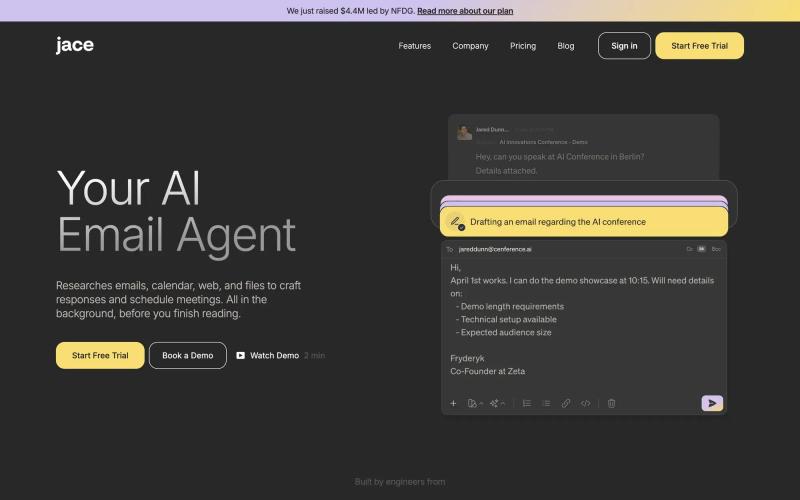Image resolution: width=800 pixels, height=500 pixels.
Task: Click 'Hey, can you speak at AI Conference in Berlin?'
Action: (x=560, y=157)
